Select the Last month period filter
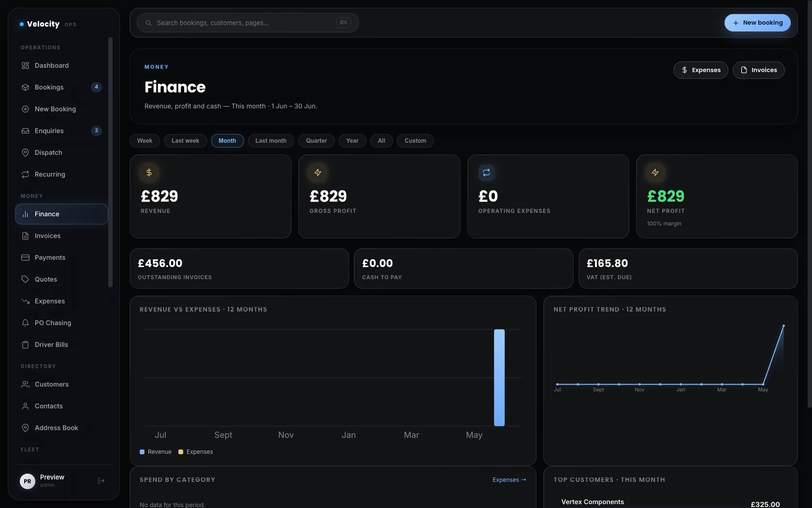 [x=271, y=141]
